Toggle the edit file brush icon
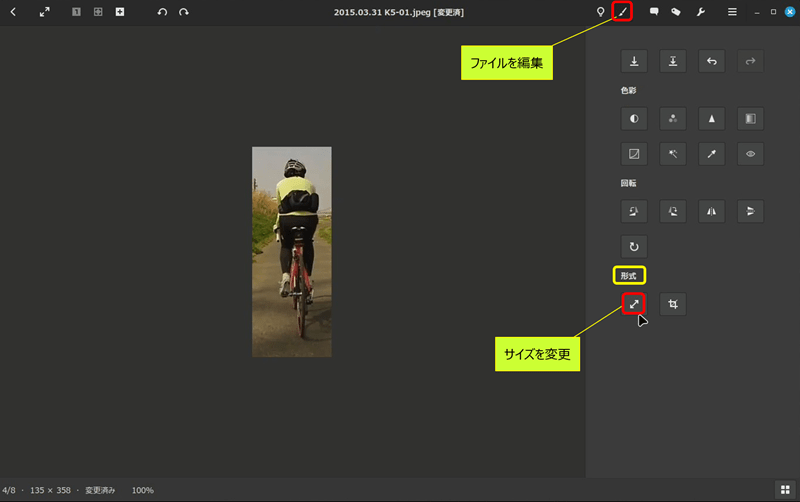 pyautogui.click(x=622, y=12)
